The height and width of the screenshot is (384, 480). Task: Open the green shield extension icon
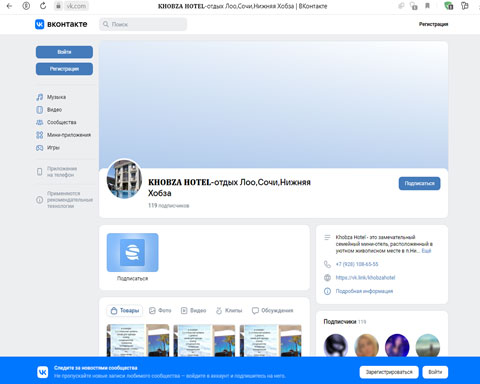449,6
